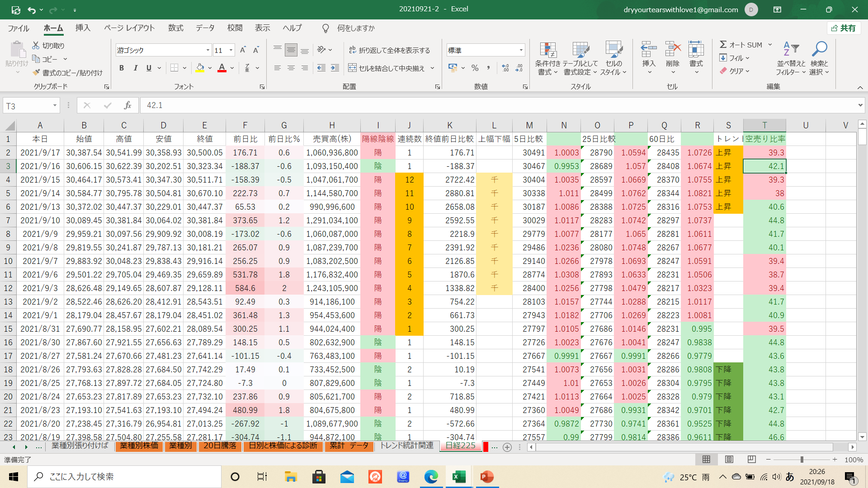Viewport: 868px width, 488px height.
Task: Select column T header
Action: coord(764,125)
